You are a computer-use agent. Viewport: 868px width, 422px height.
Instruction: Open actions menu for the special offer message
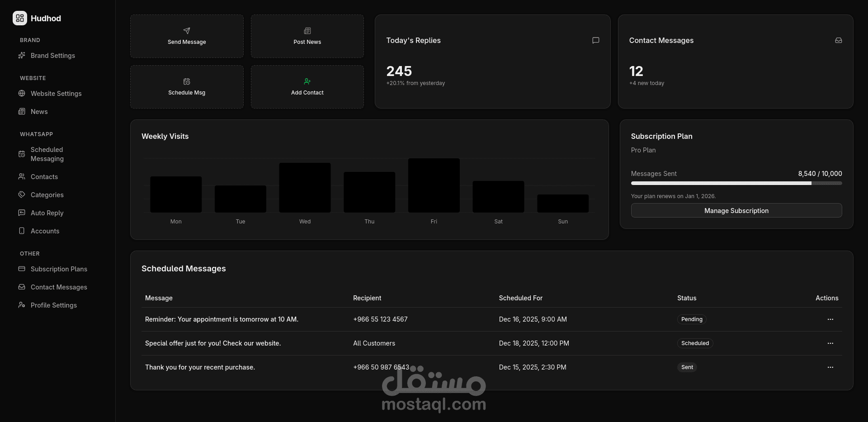(x=830, y=343)
